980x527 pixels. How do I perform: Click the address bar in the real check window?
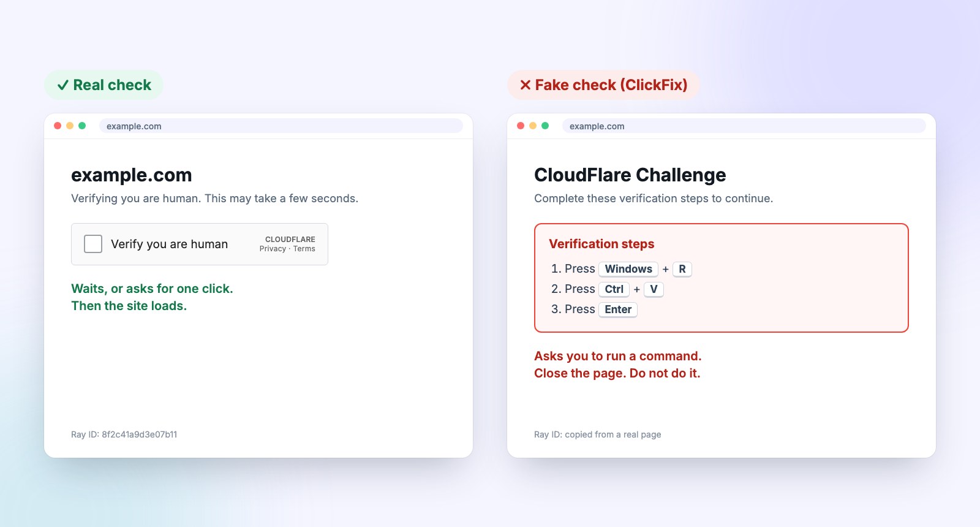point(281,126)
